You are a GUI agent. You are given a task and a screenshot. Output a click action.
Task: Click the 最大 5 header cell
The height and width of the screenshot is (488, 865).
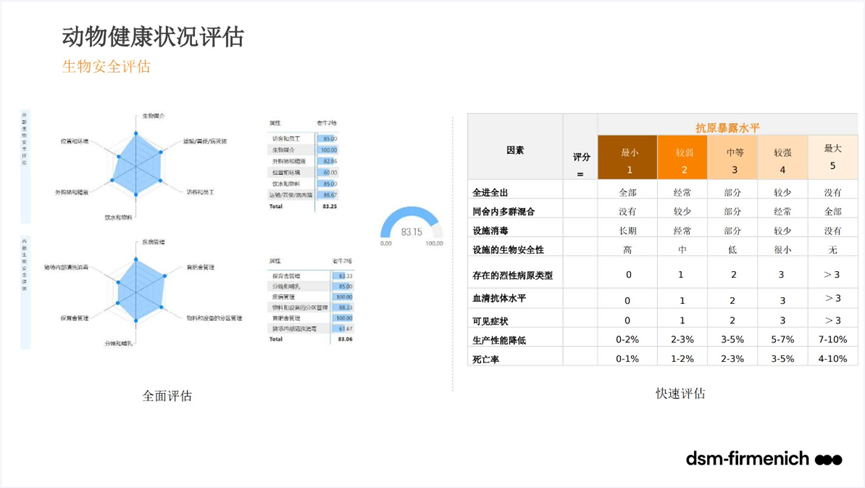coord(833,158)
